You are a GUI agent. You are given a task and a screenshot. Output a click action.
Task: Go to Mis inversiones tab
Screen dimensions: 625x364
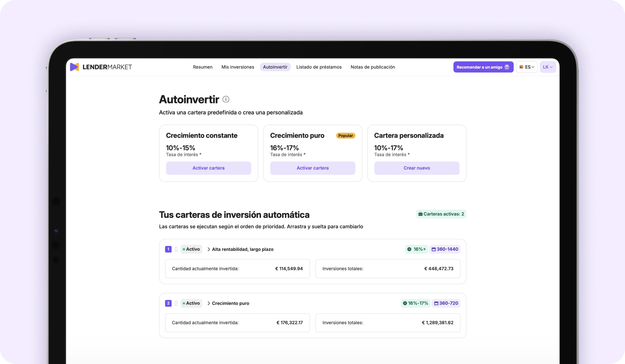tap(238, 67)
